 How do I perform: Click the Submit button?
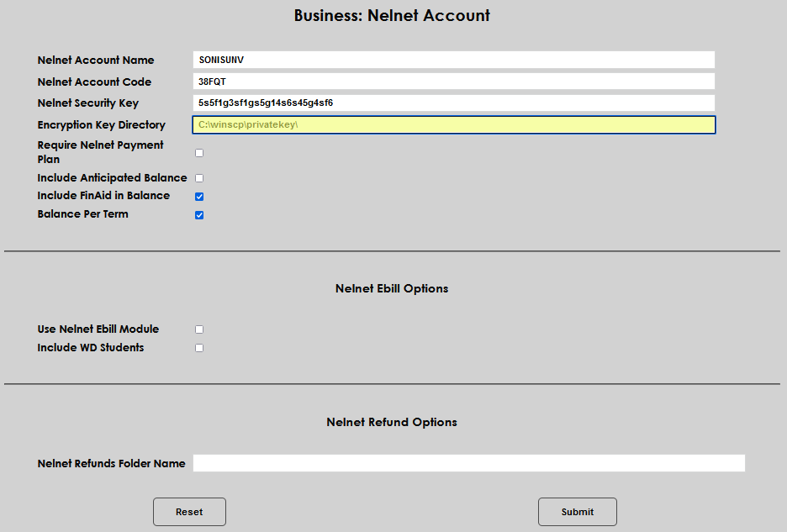[577, 511]
